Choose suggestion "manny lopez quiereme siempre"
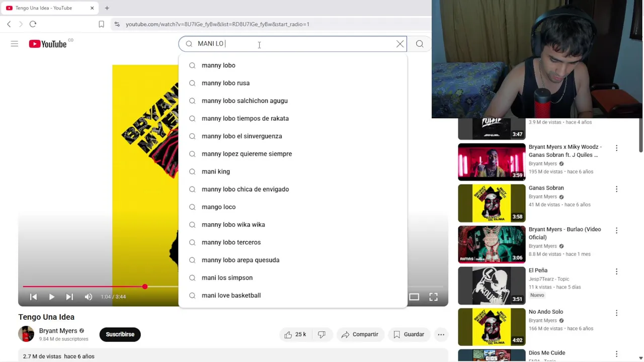 click(293, 154)
